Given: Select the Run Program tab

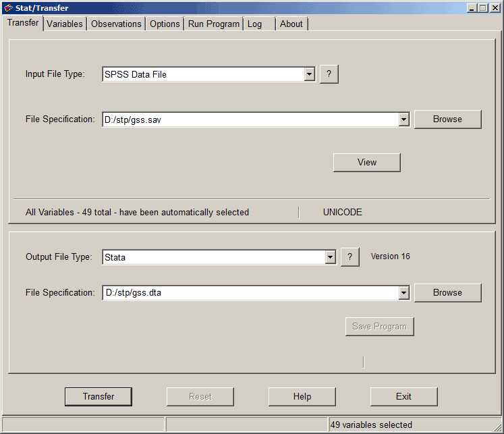Looking at the screenshot, I should click(x=213, y=24).
